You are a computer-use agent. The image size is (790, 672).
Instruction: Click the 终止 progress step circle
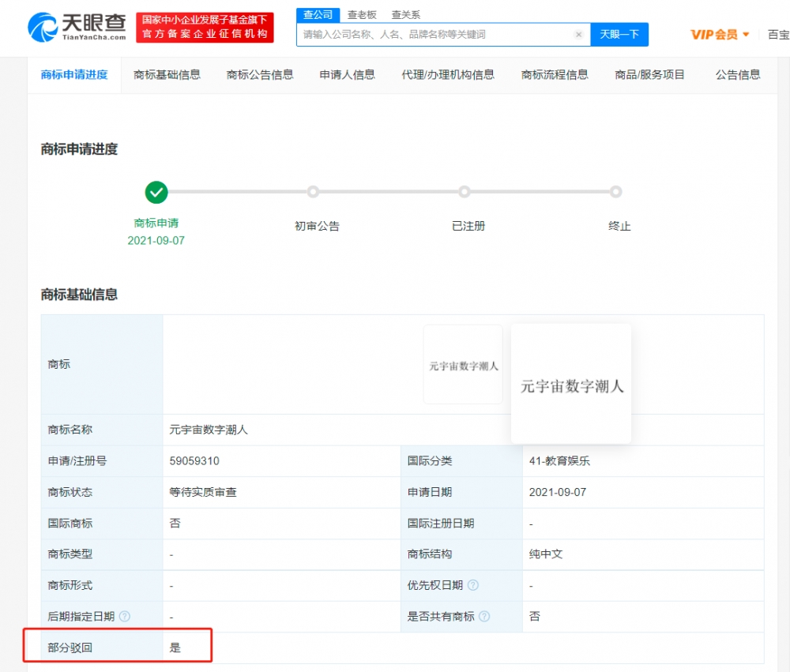(x=615, y=192)
